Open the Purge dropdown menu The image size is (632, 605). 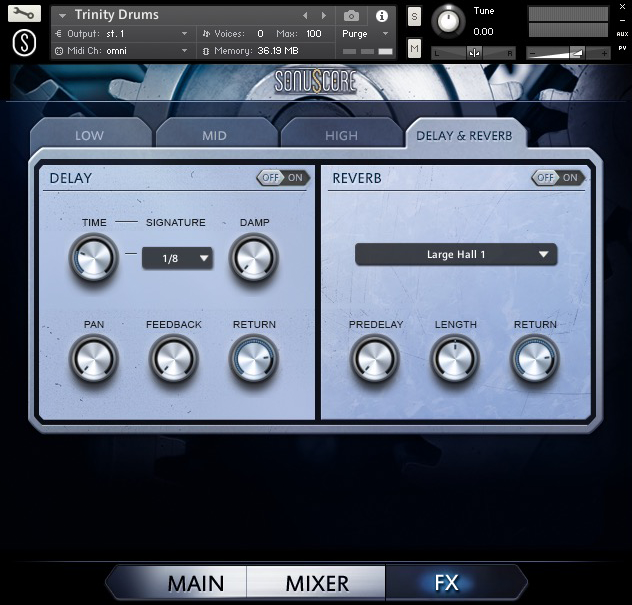365,34
